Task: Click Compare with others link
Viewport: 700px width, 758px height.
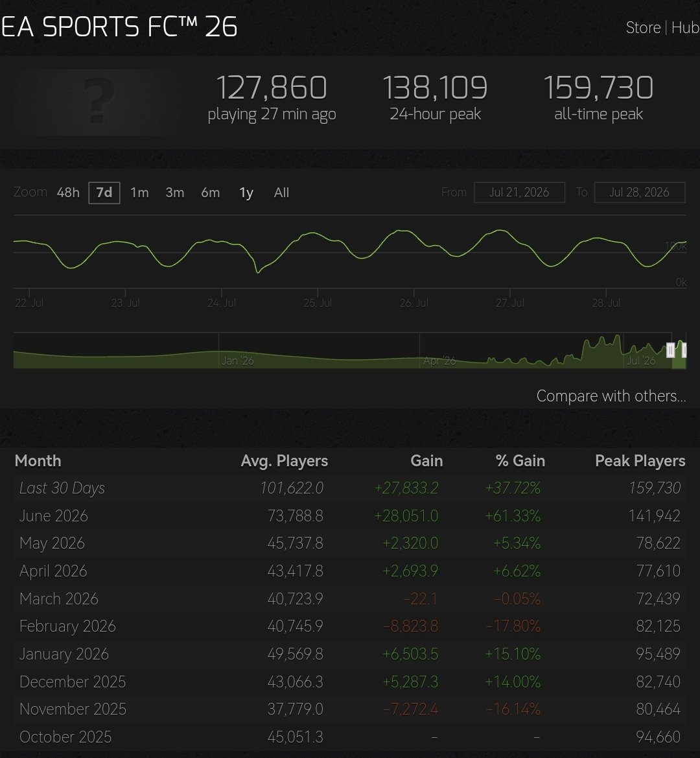Action: click(611, 396)
